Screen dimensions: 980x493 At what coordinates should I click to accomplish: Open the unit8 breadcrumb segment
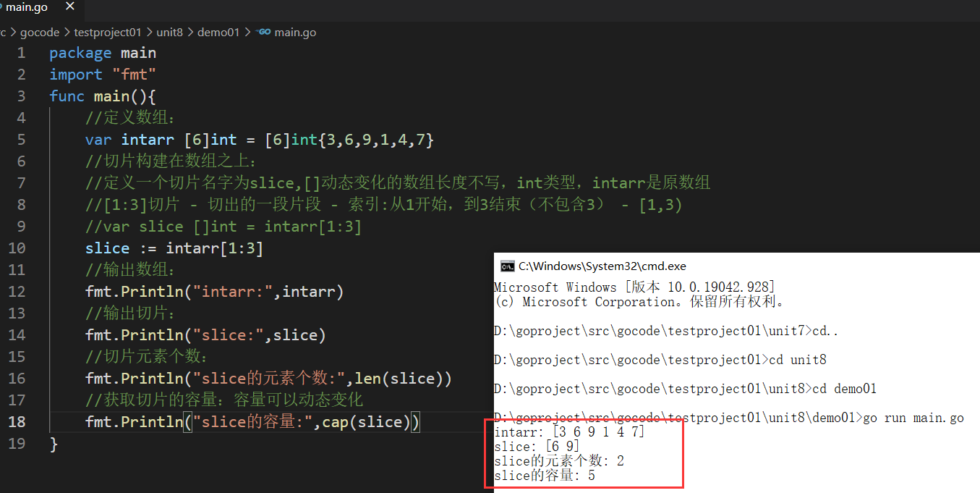click(x=171, y=32)
